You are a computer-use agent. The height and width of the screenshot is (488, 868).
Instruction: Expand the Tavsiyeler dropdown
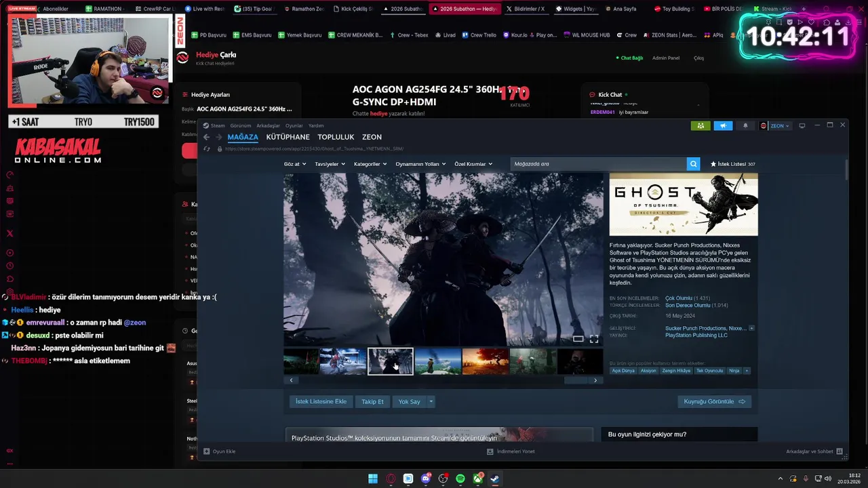(x=330, y=164)
